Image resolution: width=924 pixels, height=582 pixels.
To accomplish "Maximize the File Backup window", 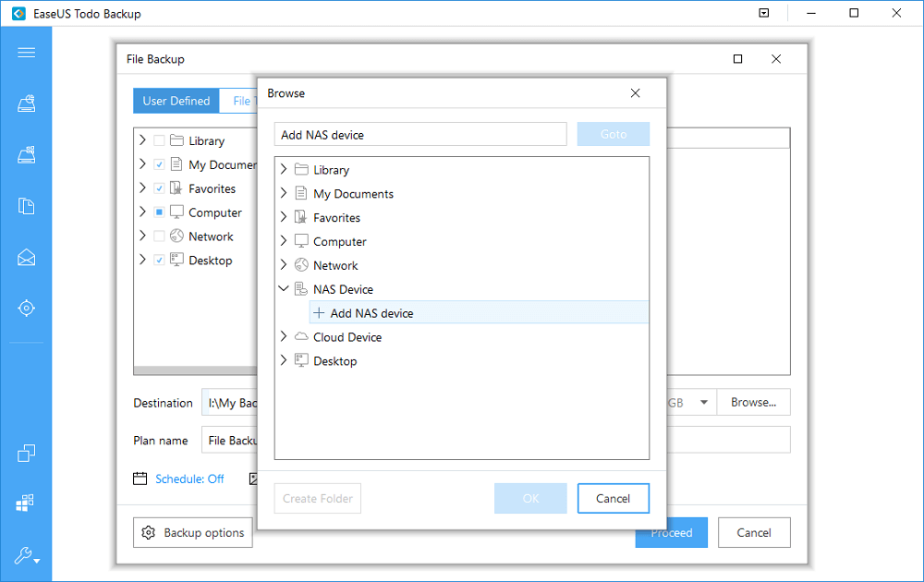I will pos(737,59).
